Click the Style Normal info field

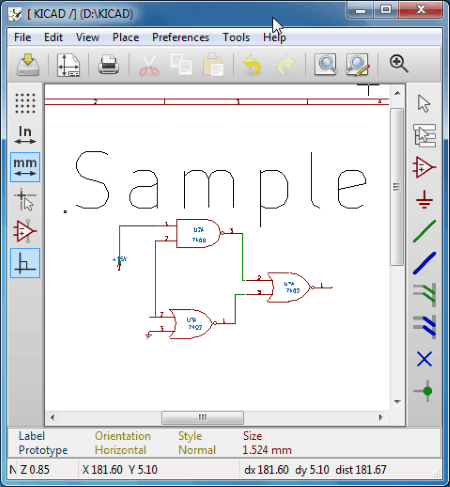(x=197, y=443)
